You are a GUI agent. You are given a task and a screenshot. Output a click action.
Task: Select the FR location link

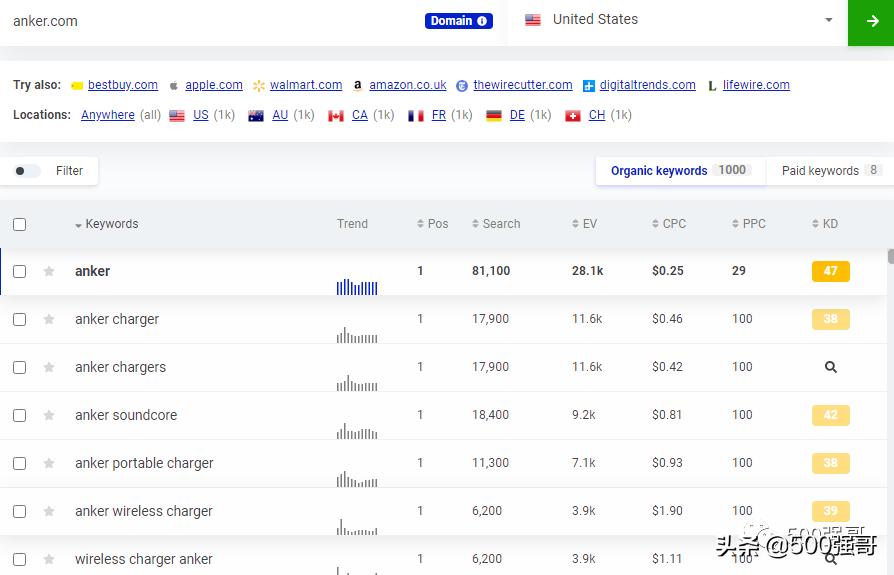click(438, 115)
